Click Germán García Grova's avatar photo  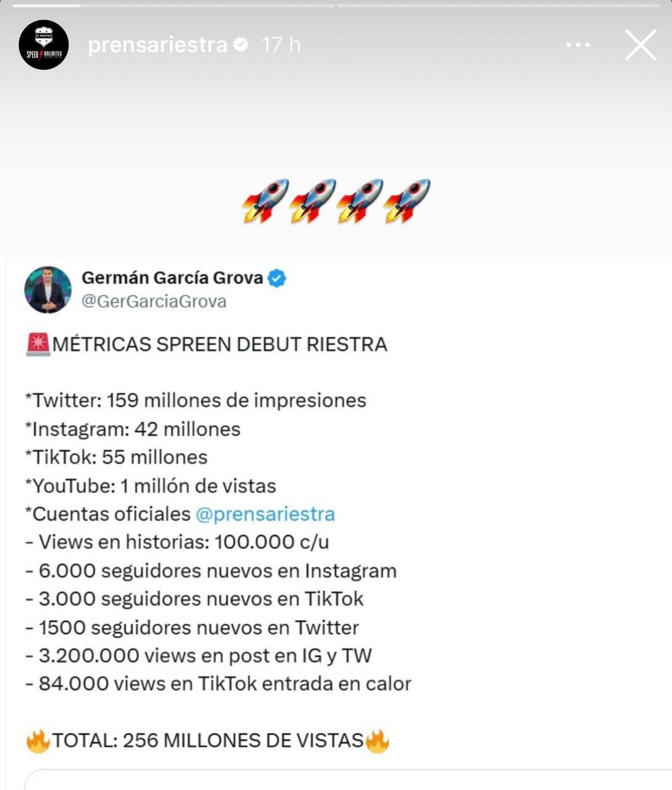coord(48,289)
